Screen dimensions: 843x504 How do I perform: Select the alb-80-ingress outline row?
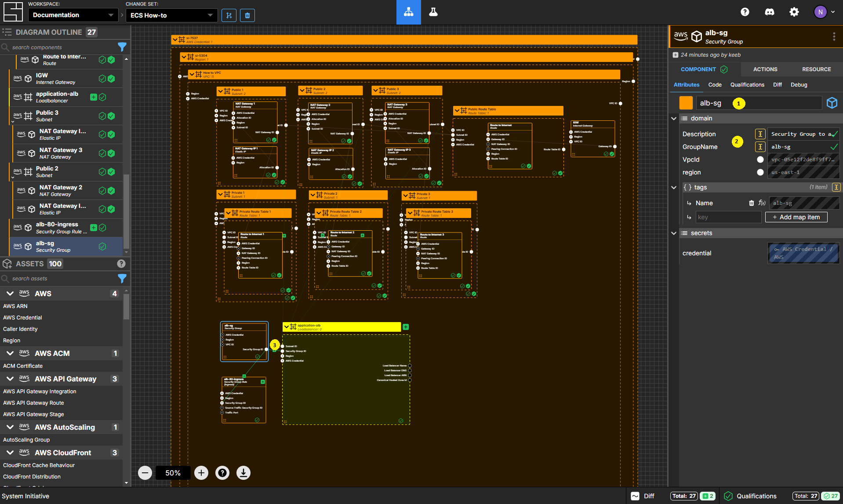[x=66, y=228]
